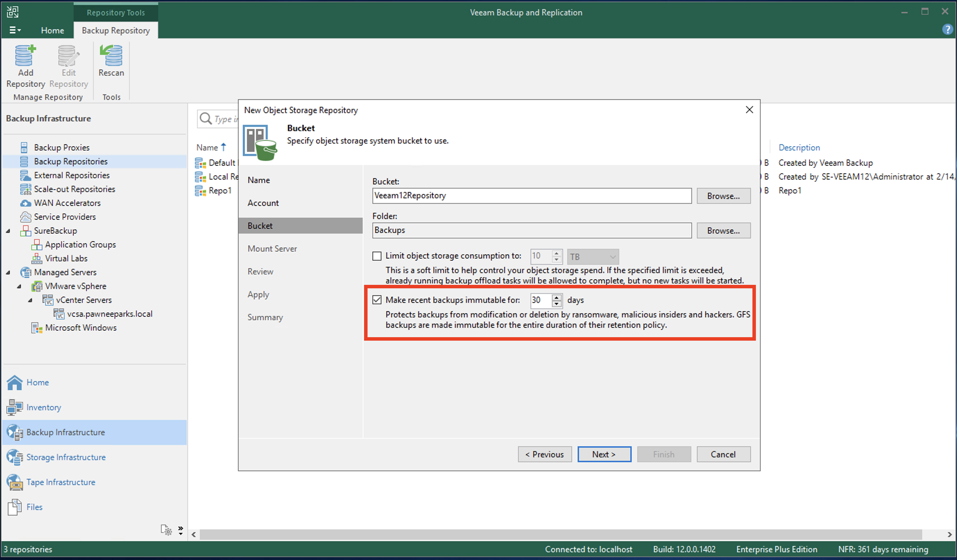The height and width of the screenshot is (560, 957).
Task: Click horizontal scrollbar left arrow
Action: pyautogui.click(x=194, y=535)
